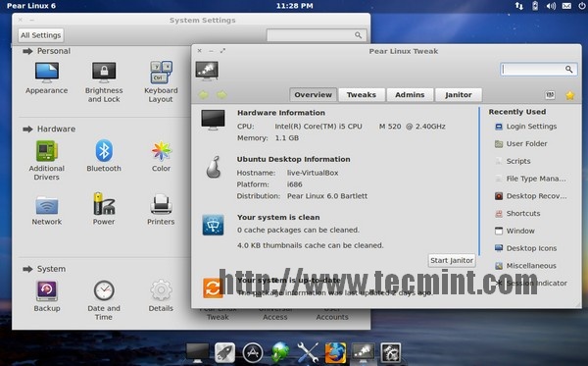Switch to the Janitor tab
Viewport: 588px width, 366px height.
point(459,95)
